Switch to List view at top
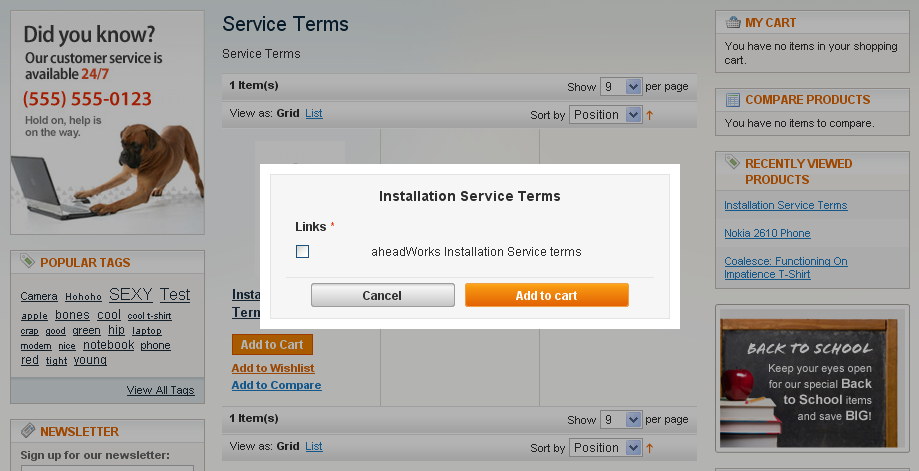 coord(314,113)
